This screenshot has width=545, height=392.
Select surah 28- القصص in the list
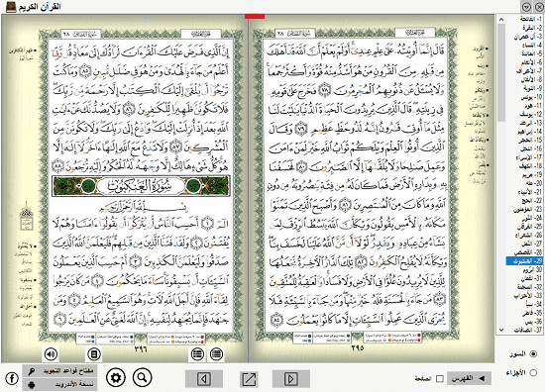529,252
